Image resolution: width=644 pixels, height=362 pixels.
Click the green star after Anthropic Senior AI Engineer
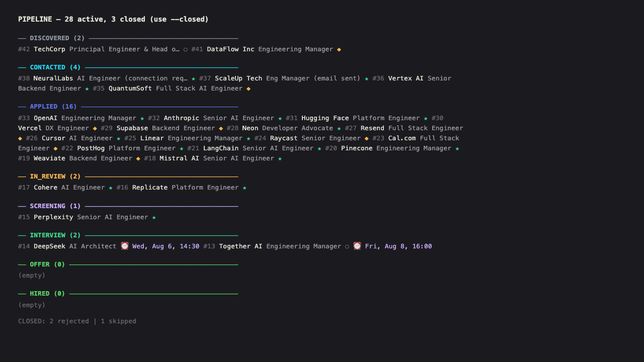pos(280,118)
